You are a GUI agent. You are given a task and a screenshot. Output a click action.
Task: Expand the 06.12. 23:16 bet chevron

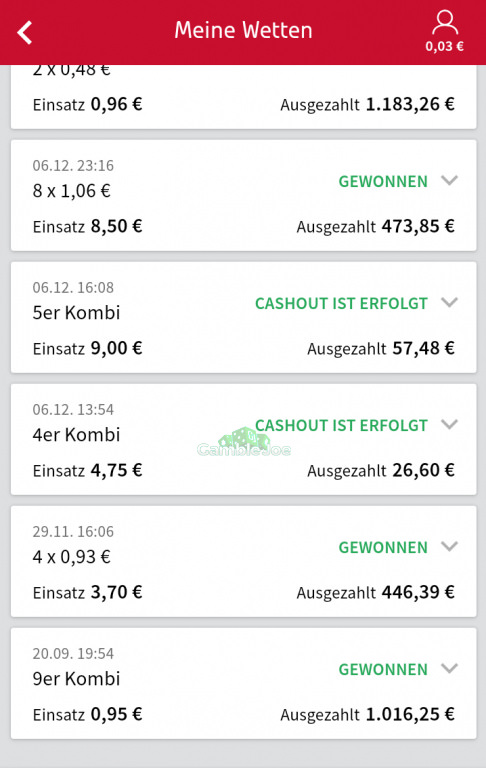[x=449, y=180]
